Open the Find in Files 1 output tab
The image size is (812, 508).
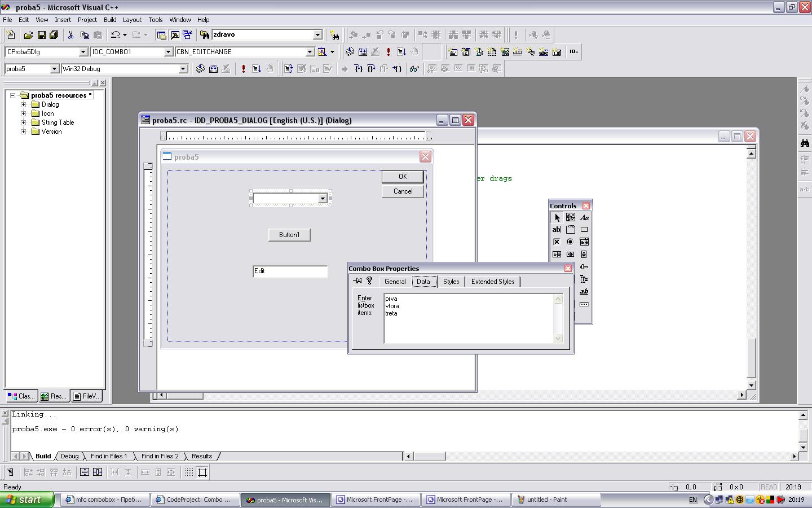109,456
